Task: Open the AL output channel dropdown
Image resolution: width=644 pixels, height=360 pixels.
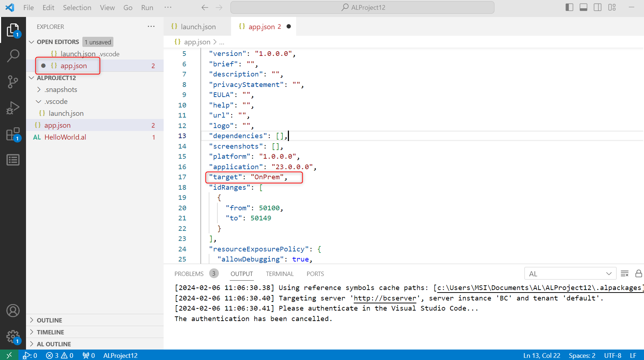Action: pos(570,274)
